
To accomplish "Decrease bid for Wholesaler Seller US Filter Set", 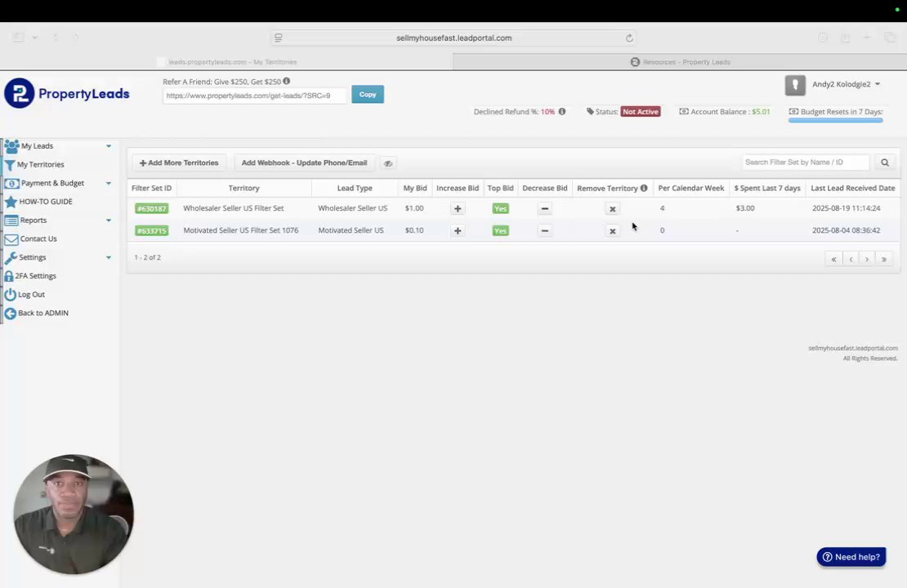I will (x=544, y=209).
